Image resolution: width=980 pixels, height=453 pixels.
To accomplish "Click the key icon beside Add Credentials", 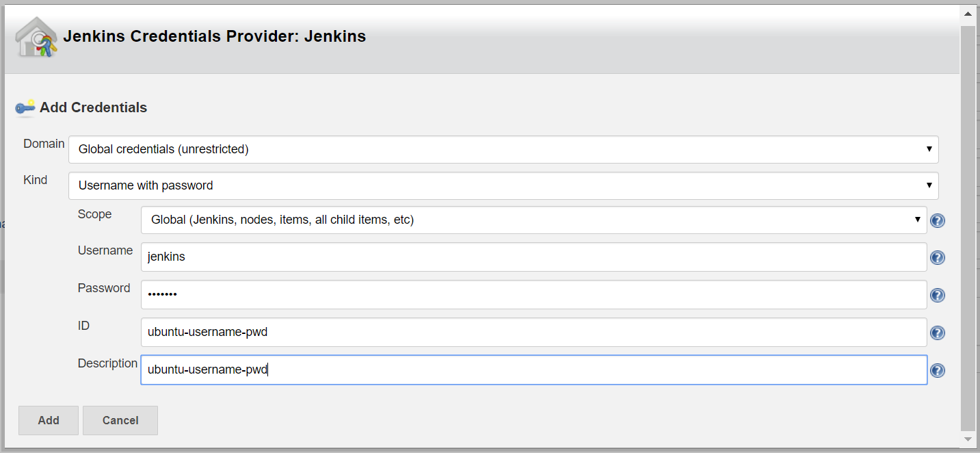I will click(25, 107).
